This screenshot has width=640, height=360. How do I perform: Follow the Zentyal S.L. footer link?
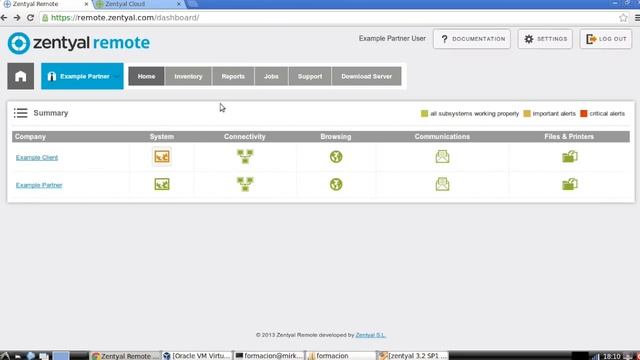pos(370,335)
